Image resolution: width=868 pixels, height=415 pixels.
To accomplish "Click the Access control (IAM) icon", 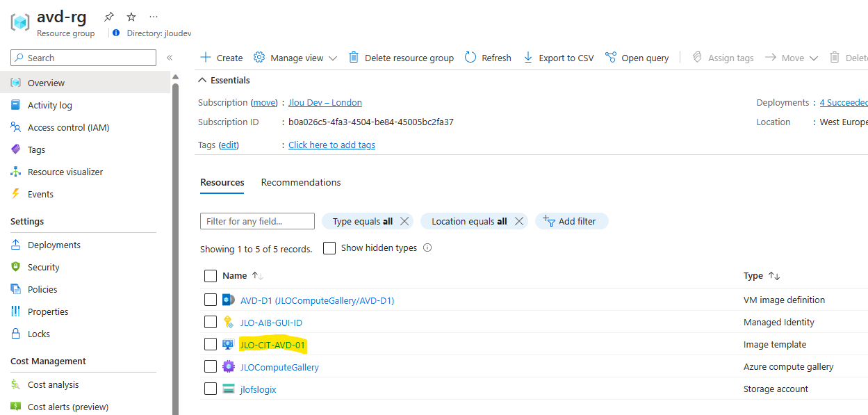I will [x=16, y=127].
